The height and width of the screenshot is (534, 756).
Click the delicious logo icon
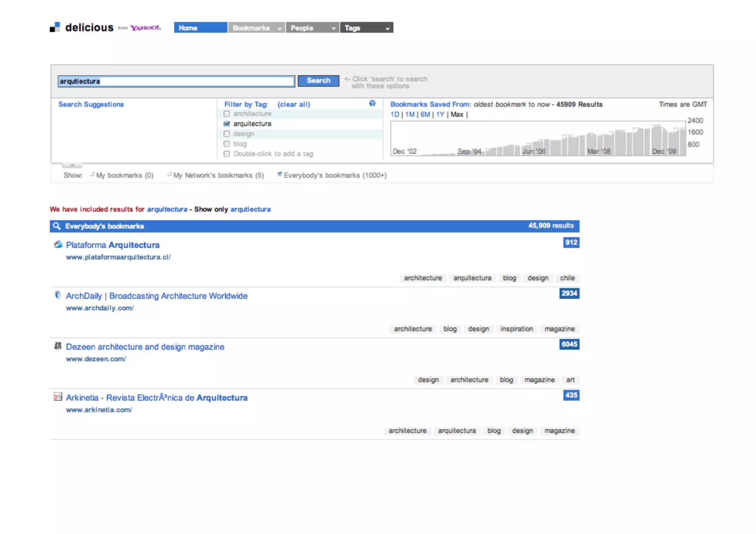55,27
